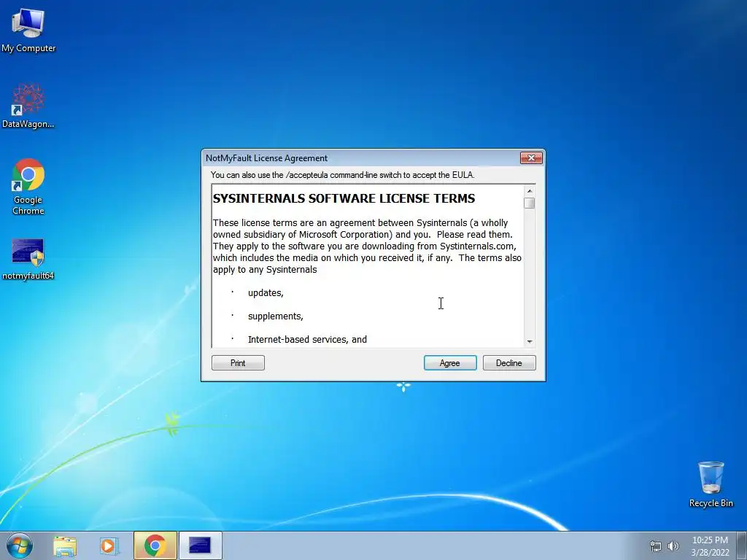The height and width of the screenshot is (560, 747).
Task: Open the Windows Start menu
Action: [20, 545]
